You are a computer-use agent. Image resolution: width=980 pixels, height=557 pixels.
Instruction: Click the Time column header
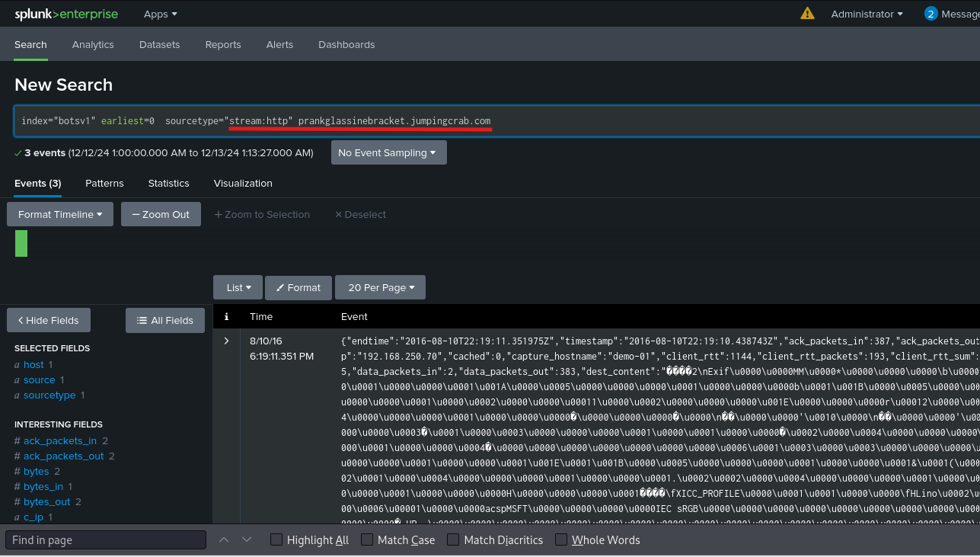tap(261, 316)
